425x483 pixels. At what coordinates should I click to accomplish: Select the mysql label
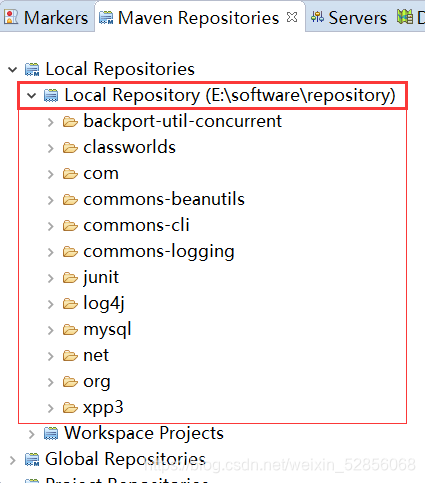(x=107, y=330)
